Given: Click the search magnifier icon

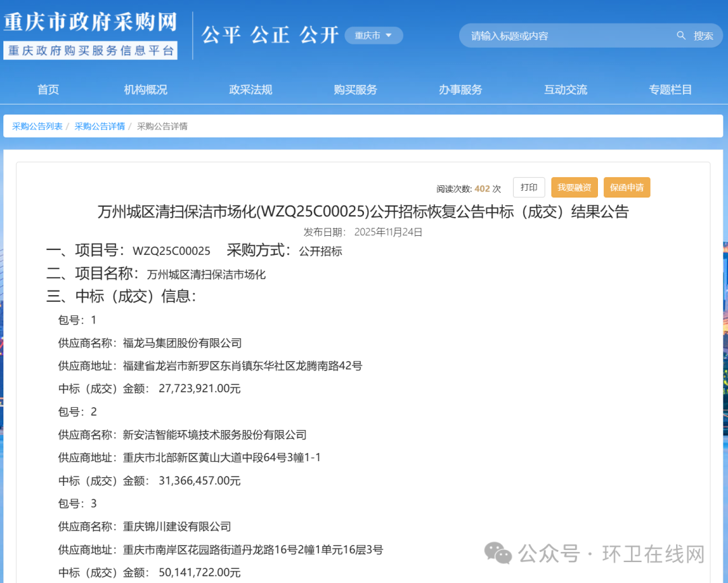Looking at the screenshot, I should click(681, 35).
